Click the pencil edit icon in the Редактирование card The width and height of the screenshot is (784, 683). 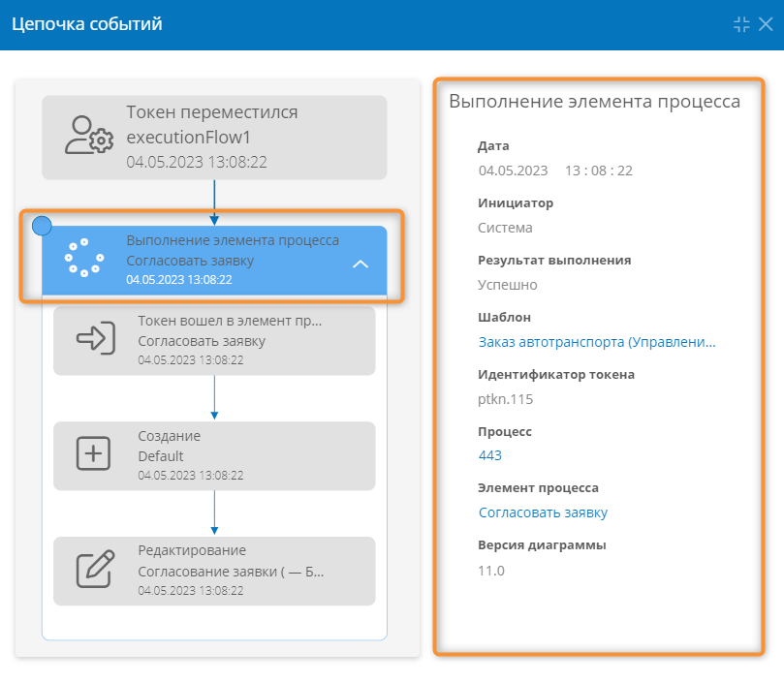(x=95, y=569)
